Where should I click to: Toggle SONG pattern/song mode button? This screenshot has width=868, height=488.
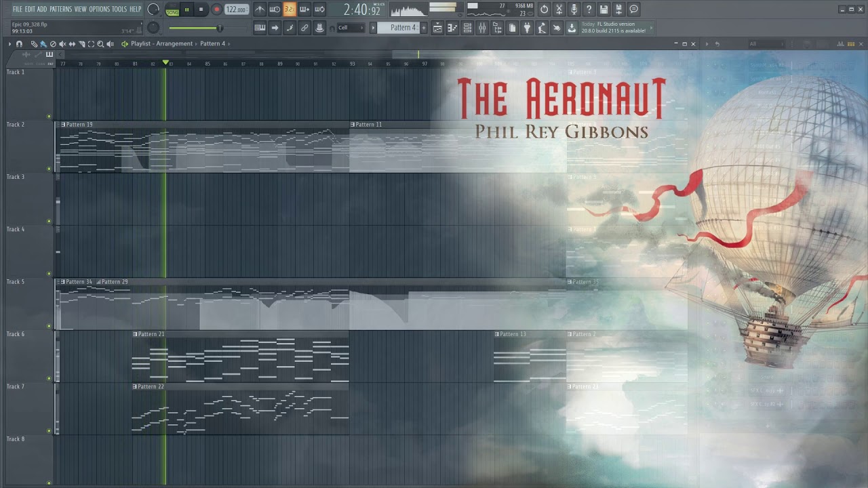pos(172,12)
